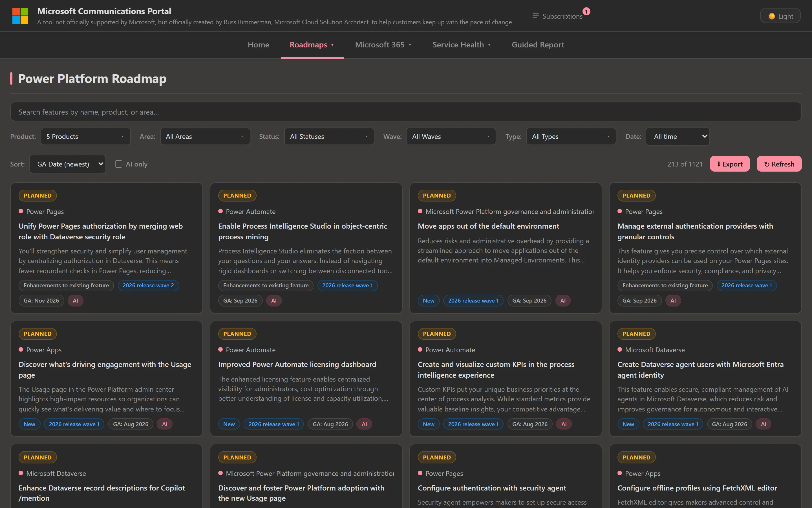Click PLANNED badge on Move apps card
The height and width of the screenshot is (508, 812).
click(x=437, y=196)
